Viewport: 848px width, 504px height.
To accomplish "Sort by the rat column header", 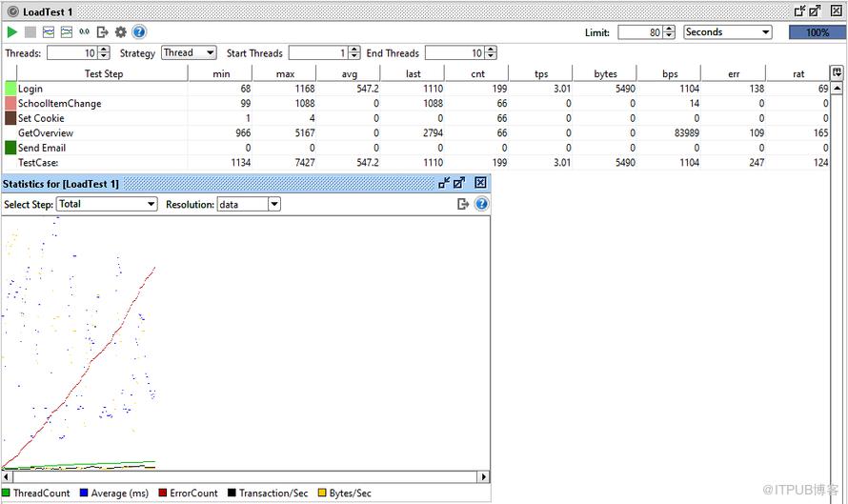I will coord(798,73).
